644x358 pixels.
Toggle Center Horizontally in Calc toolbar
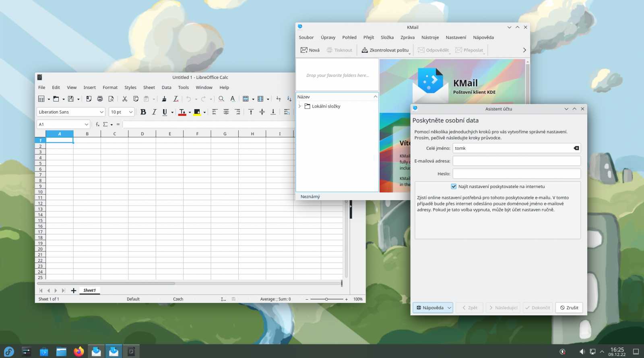coord(226,112)
